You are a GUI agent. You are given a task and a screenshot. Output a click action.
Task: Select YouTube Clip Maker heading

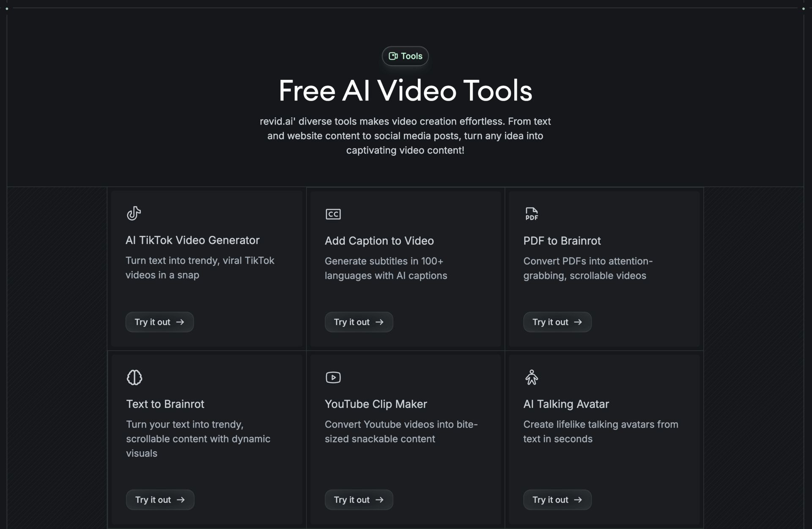tap(376, 404)
